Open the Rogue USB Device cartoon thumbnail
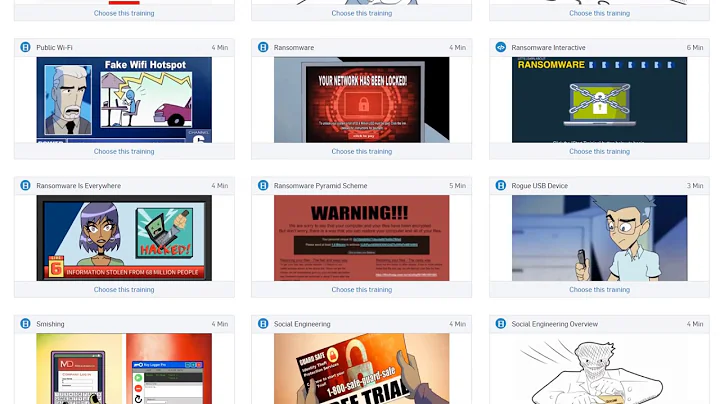 pos(599,238)
